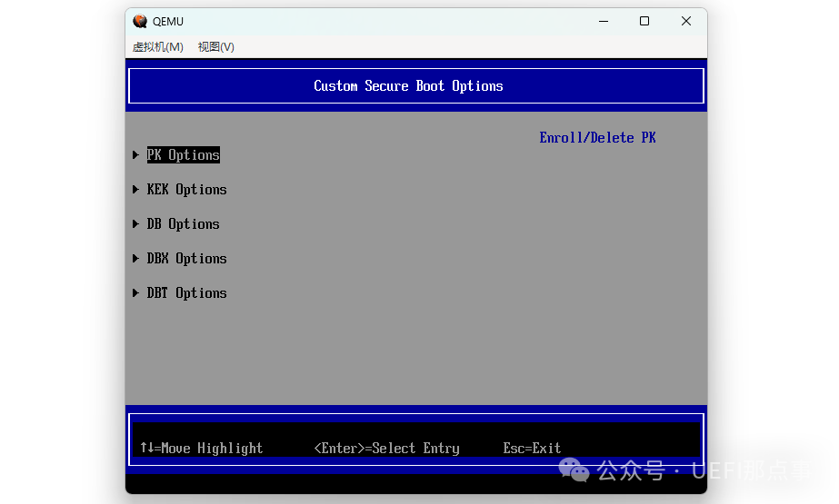Choose the KEK Options entry
Viewport: 839px width, 504px height.
tap(186, 190)
